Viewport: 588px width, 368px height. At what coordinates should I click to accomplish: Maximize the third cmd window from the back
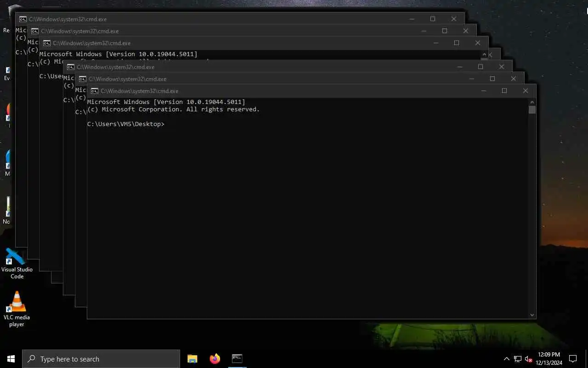(457, 43)
